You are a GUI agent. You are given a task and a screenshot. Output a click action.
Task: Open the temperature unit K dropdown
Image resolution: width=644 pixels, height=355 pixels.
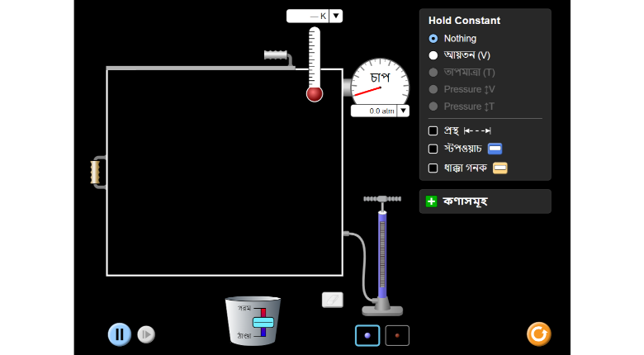point(336,16)
